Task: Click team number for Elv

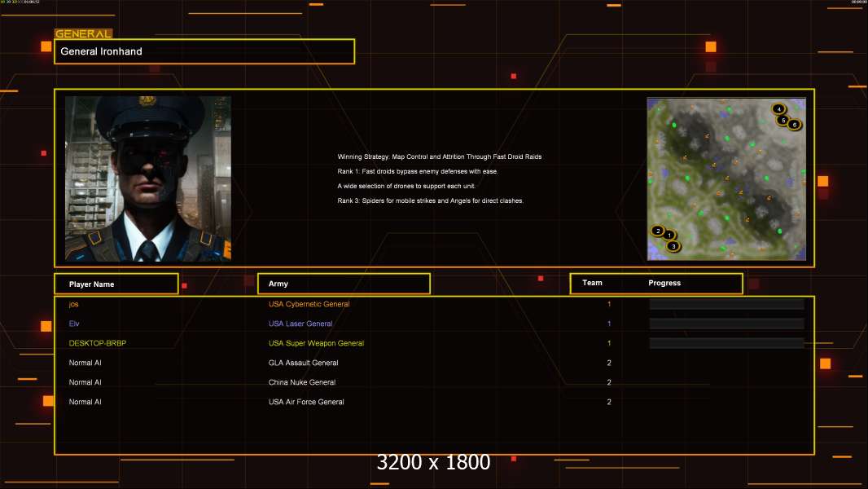Action: pos(609,324)
